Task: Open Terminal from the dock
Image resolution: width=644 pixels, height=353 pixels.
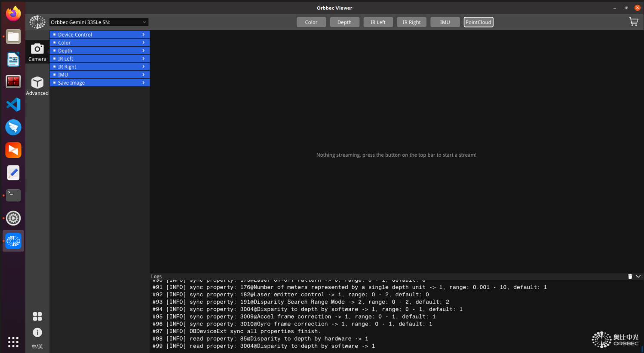Action: point(13,195)
